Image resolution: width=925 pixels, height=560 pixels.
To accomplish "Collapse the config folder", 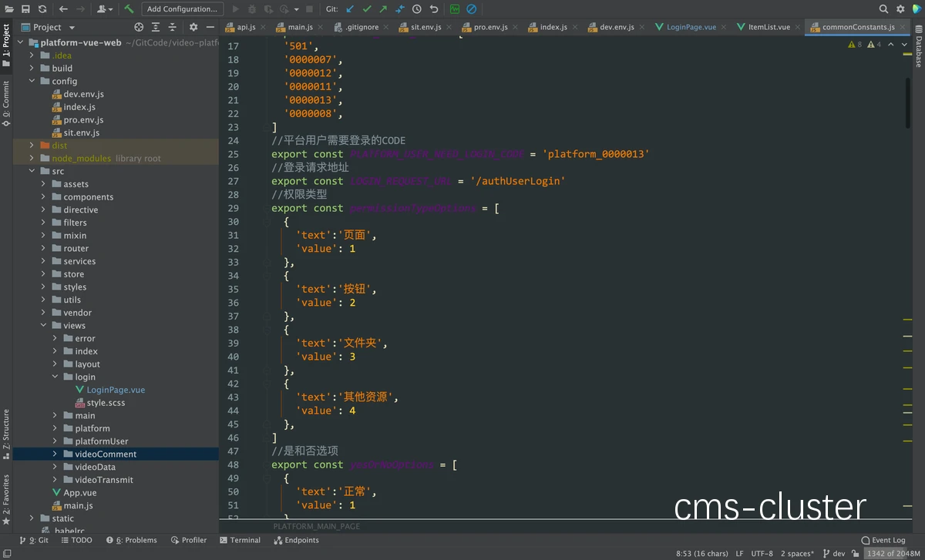I will (x=32, y=81).
